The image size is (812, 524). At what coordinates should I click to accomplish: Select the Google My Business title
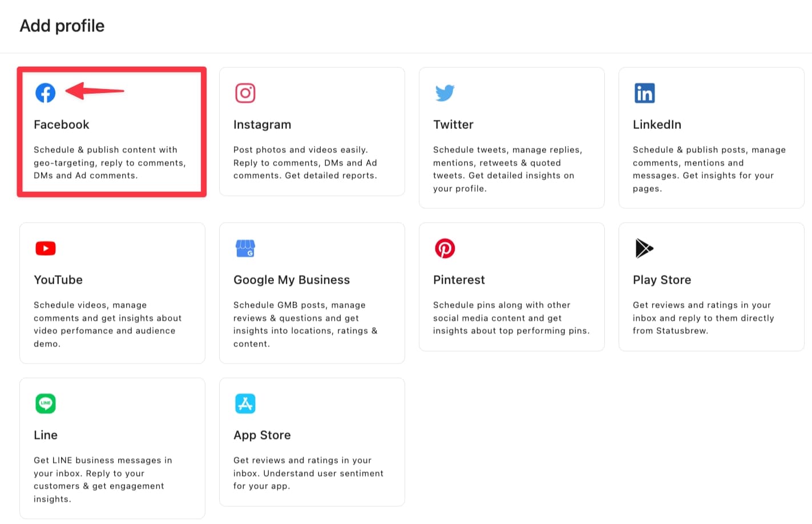292,280
